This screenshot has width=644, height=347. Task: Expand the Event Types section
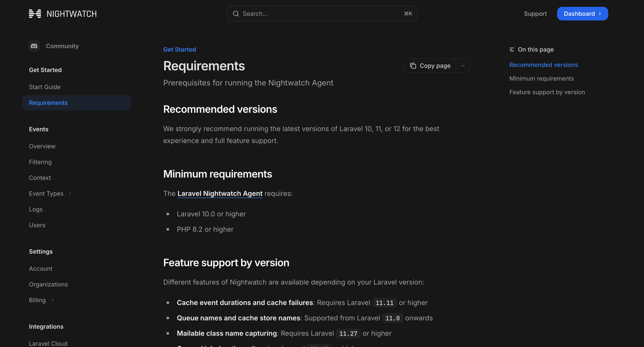(x=70, y=194)
